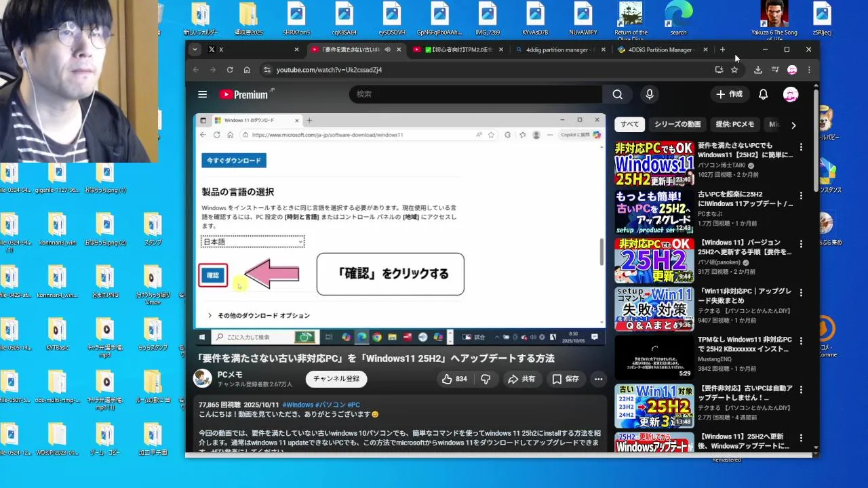
Task: Select the IMG_7289 desktop file
Action: click(488, 18)
